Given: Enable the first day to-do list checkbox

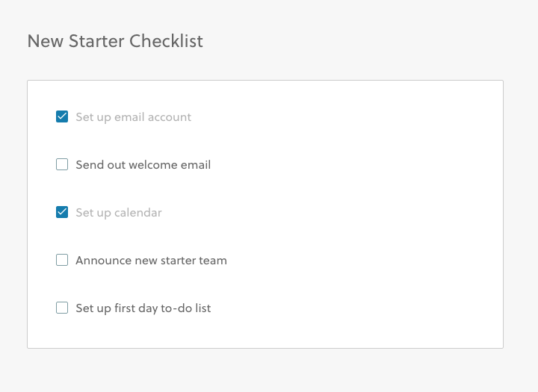Looking at the screenshot, I should pos(62,308).
